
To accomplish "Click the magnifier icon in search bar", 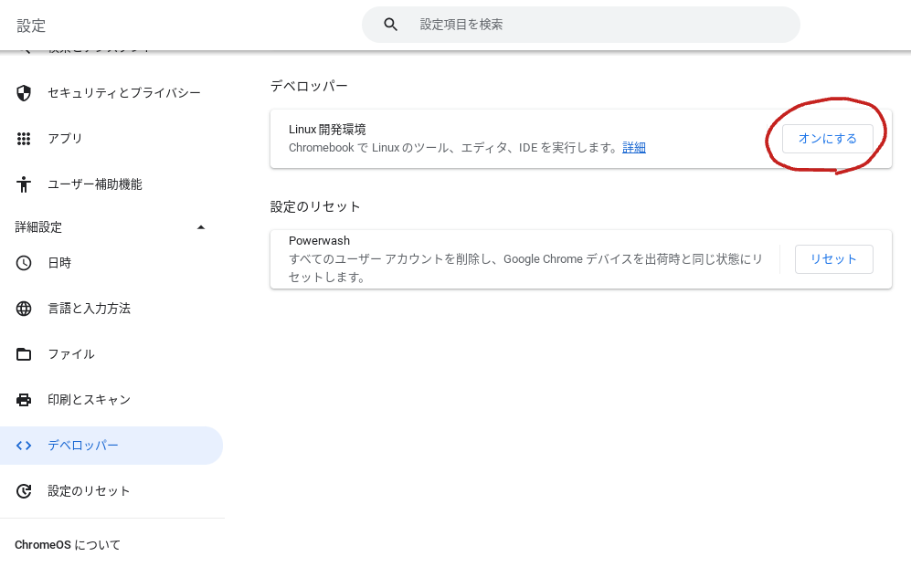I will coord(390,25).
